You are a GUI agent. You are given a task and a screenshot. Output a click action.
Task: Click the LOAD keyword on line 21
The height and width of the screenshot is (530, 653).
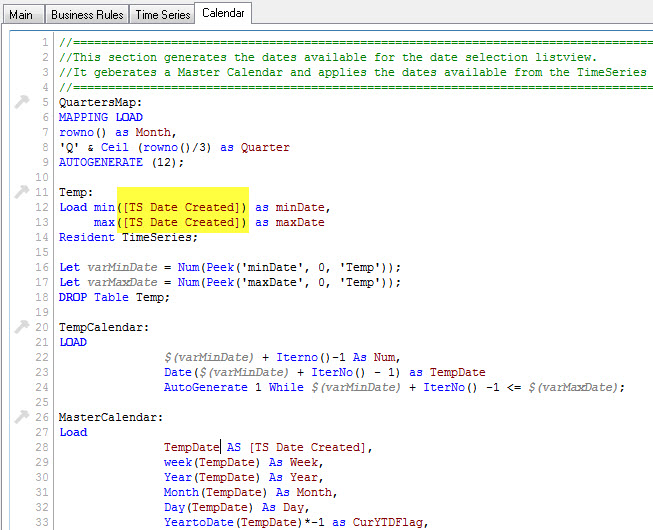click(73, 342)
